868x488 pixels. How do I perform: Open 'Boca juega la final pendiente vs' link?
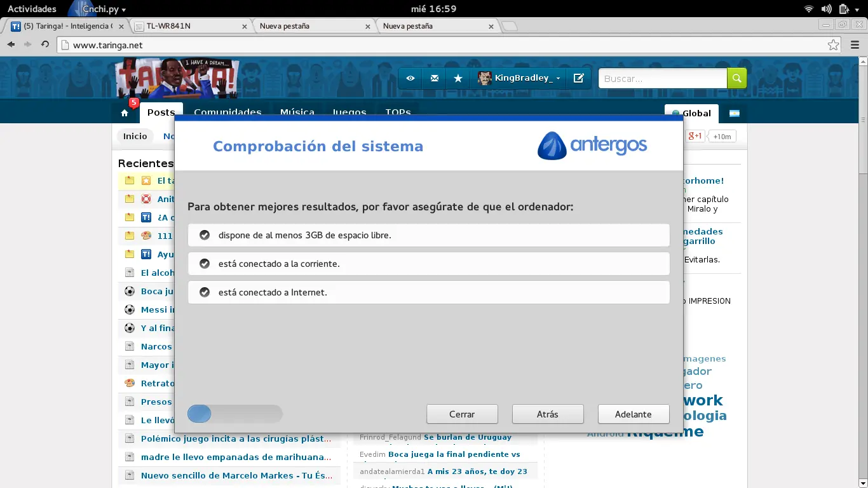454,454
